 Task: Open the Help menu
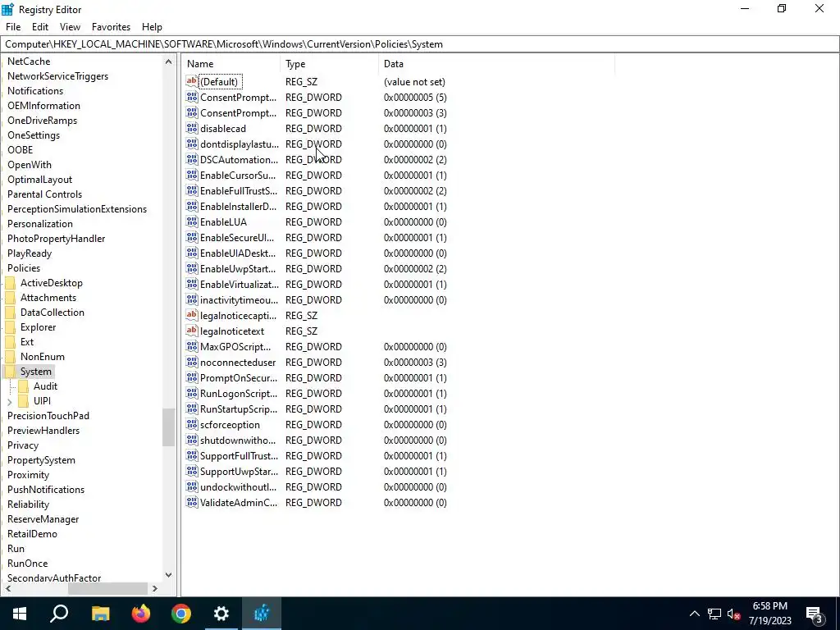coord(152,27)
